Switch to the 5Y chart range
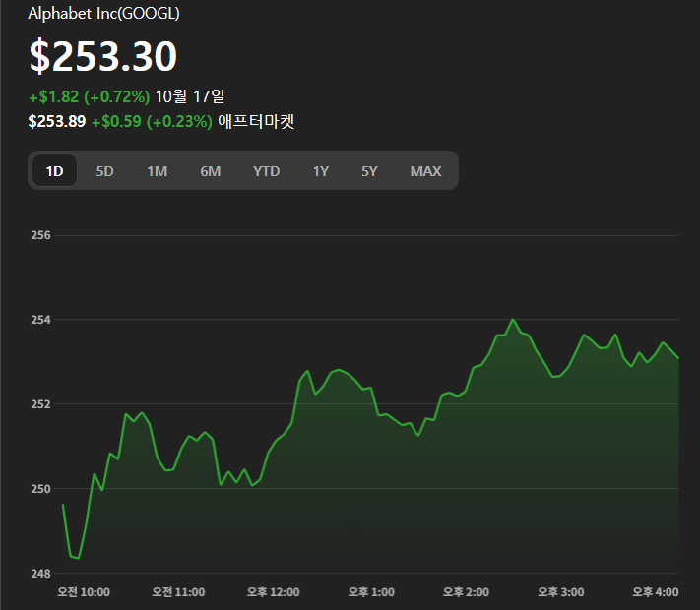Screen dimensions: 700x610 point(369,171)
